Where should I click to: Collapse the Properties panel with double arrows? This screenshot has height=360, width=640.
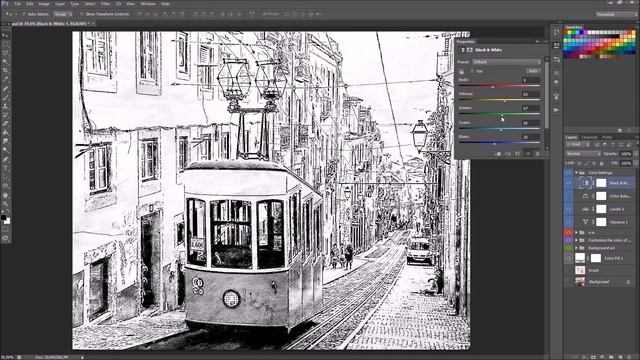[x=537, y=42]
